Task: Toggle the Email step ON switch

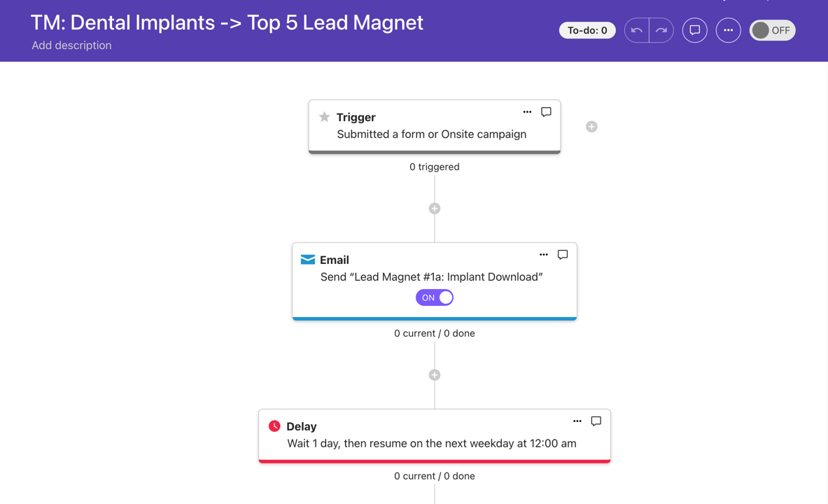Action: click(x=435, y=297)
